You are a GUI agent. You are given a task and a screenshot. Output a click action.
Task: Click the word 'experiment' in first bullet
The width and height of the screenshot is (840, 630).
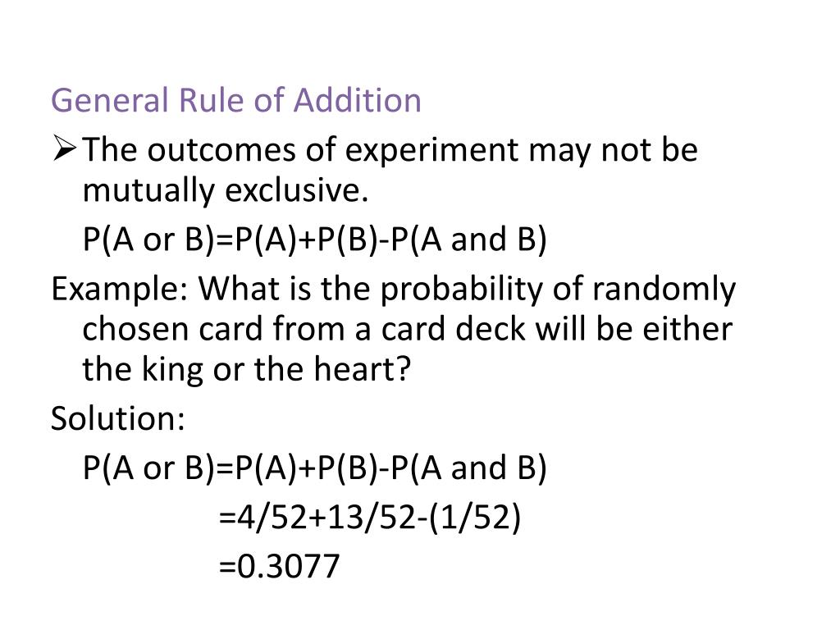point(431,150)
